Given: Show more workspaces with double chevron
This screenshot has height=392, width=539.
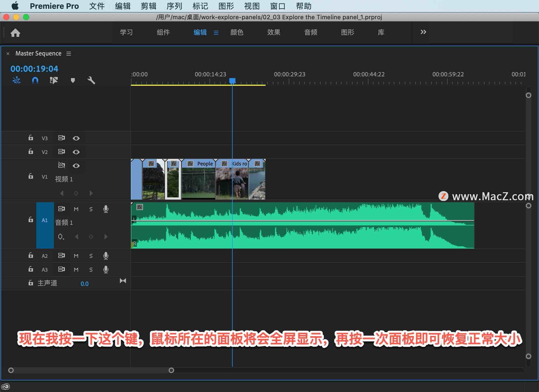Looking at the screenshot, I should pyautogui.click(x=423, y=32).
